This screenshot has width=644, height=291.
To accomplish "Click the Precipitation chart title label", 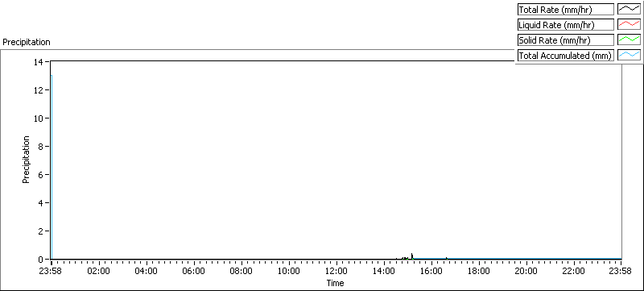I will (27, 43).
